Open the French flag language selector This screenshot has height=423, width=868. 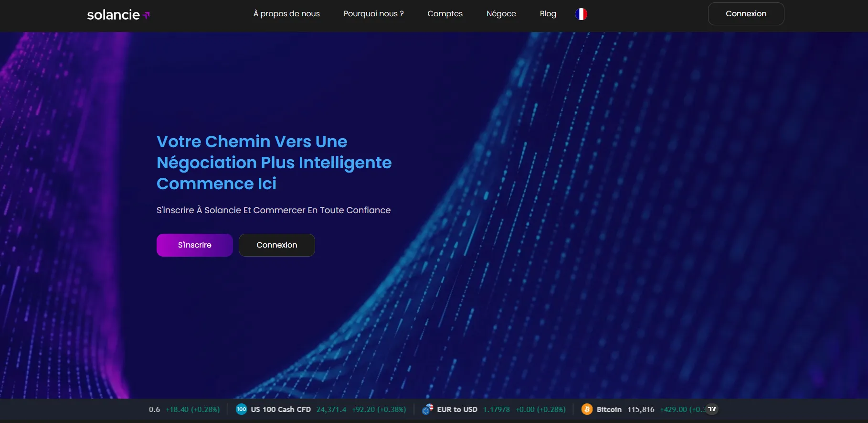click(x=581, y=14)
